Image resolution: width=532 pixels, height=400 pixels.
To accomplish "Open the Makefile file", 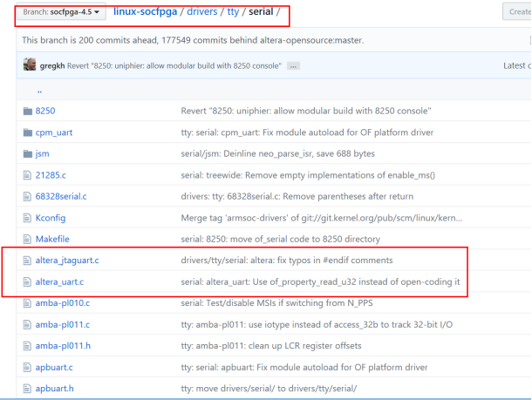I will pyautogui.click(x=52, y=240).
